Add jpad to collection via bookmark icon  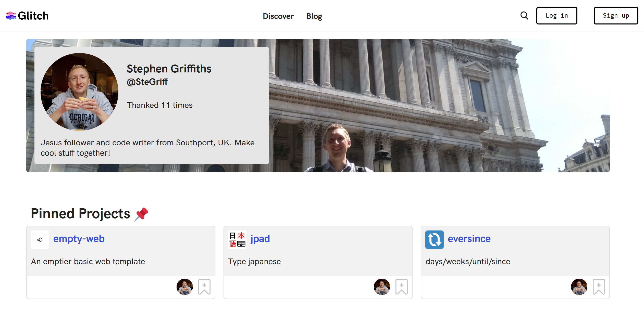click(x=401, y=287)
